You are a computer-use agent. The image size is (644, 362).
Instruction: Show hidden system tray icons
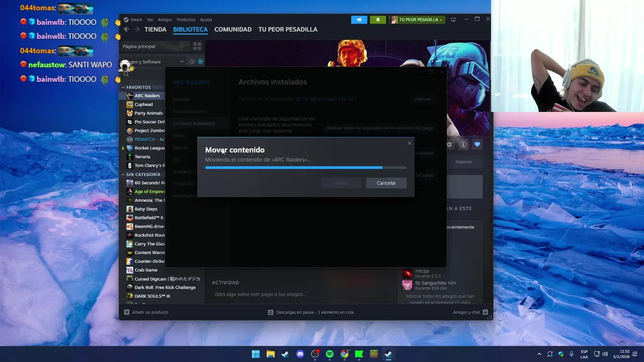click(x=539, y=354)
